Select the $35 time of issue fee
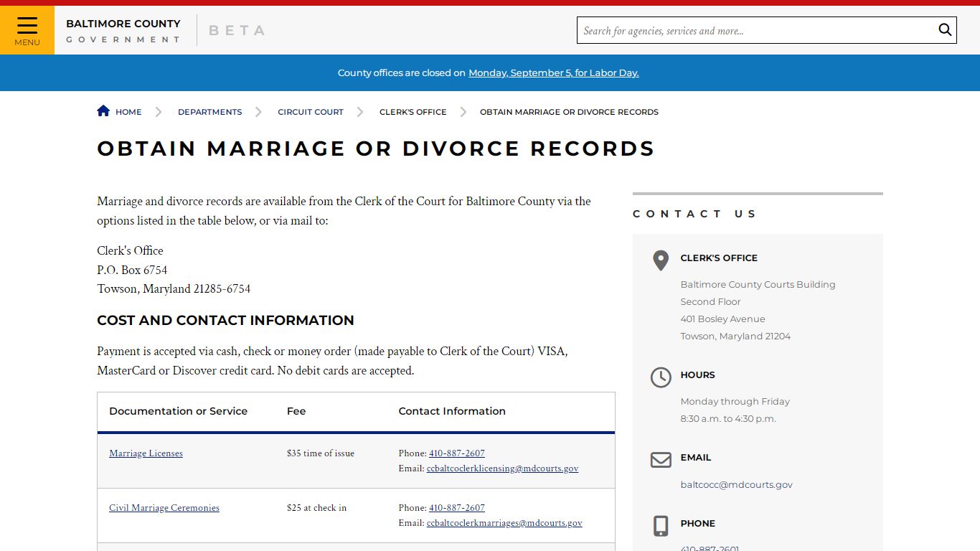 (321, 453)
